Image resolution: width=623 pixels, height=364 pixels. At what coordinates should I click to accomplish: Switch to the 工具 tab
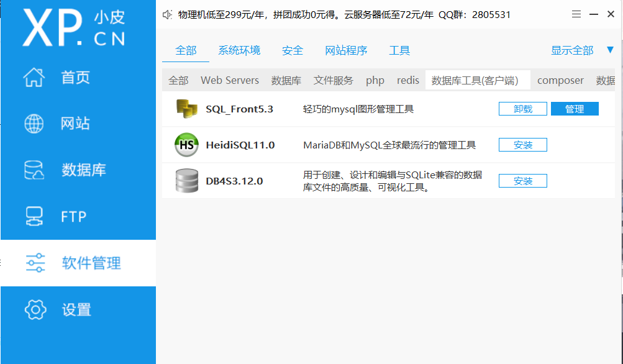point(399,50)
